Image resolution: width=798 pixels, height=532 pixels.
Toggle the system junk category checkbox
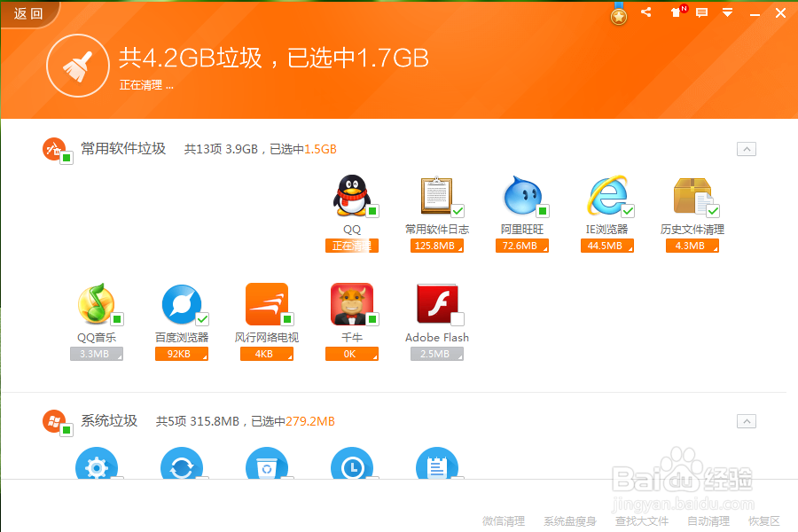click(x=66, y=430)
